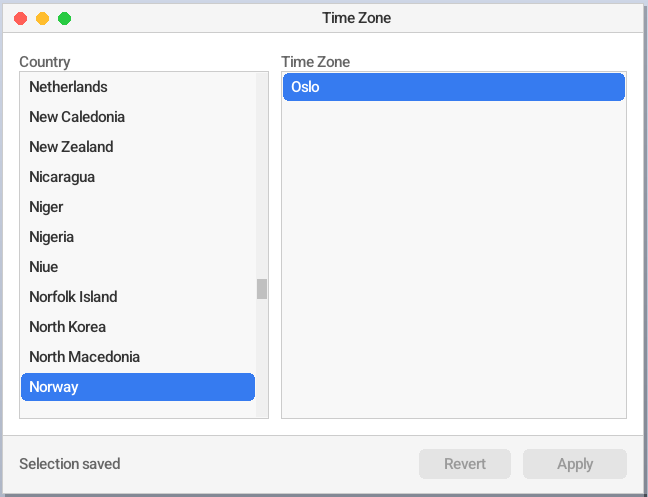Screen dimensions: 648x497
Task: Select the Niger country entry
Action: pyautogui.click(x=138, y=207)
